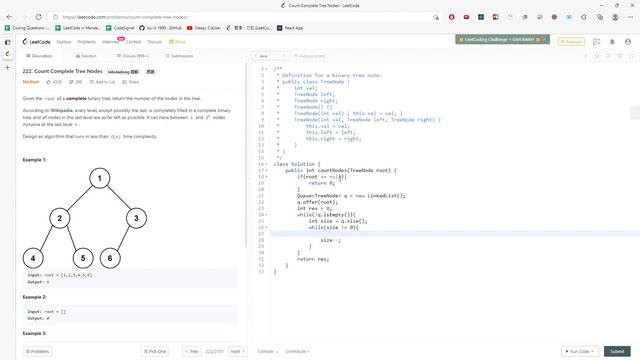
Task: Collapse code fold arrow at line 1
Action: click(x=267, y=69)
